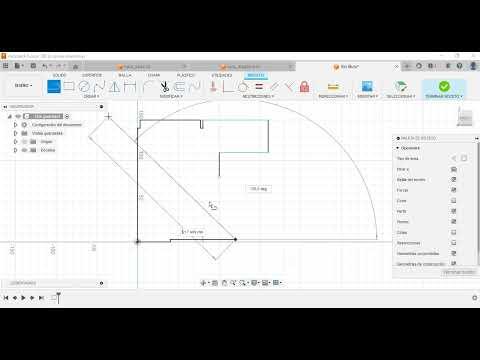Select the Spline sketch tool
The height and width of the screenshot is (360, 480).
(99, 87)
